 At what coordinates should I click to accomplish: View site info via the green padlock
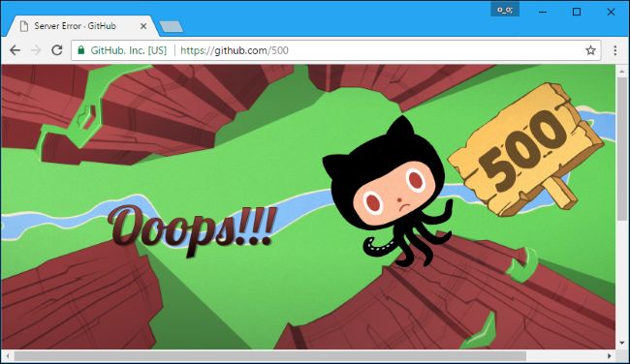point(81,50)
